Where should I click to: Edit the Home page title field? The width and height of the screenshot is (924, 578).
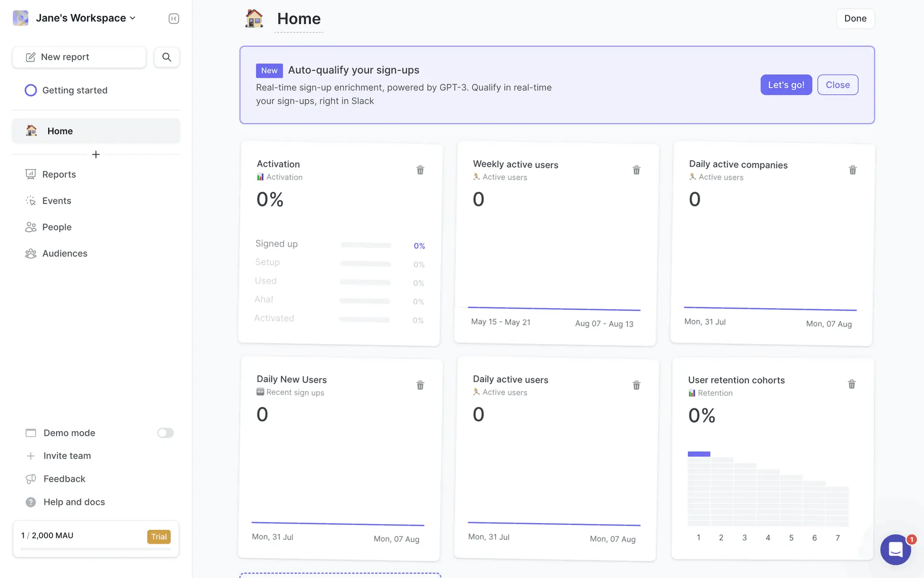tap(299, 19)
